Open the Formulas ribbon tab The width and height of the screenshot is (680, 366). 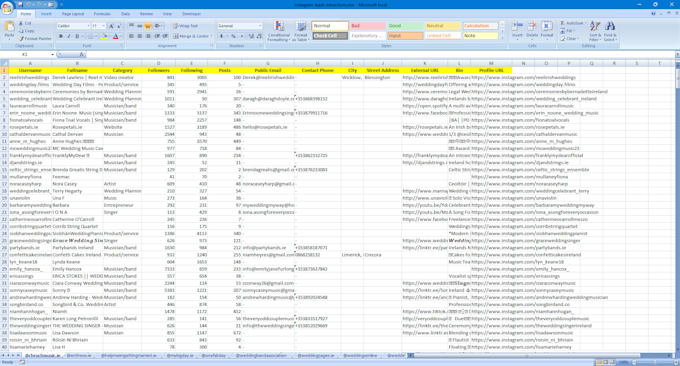tap(102, 14)
